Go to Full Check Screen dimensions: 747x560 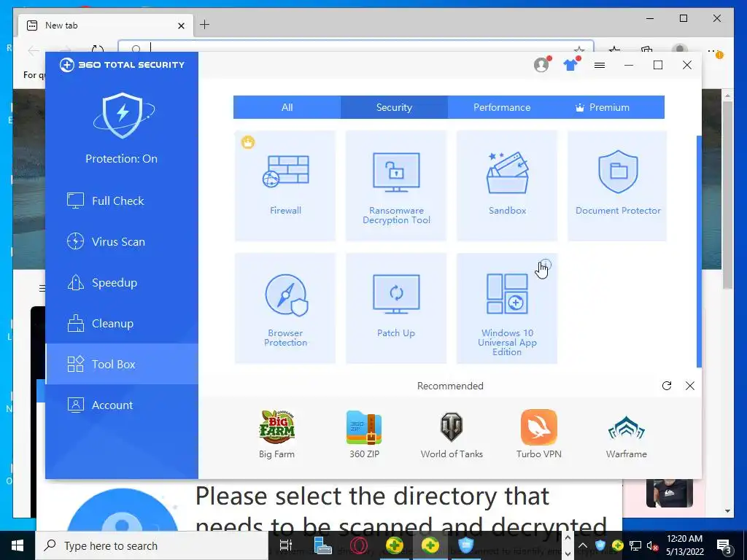[x=122, y=201]
